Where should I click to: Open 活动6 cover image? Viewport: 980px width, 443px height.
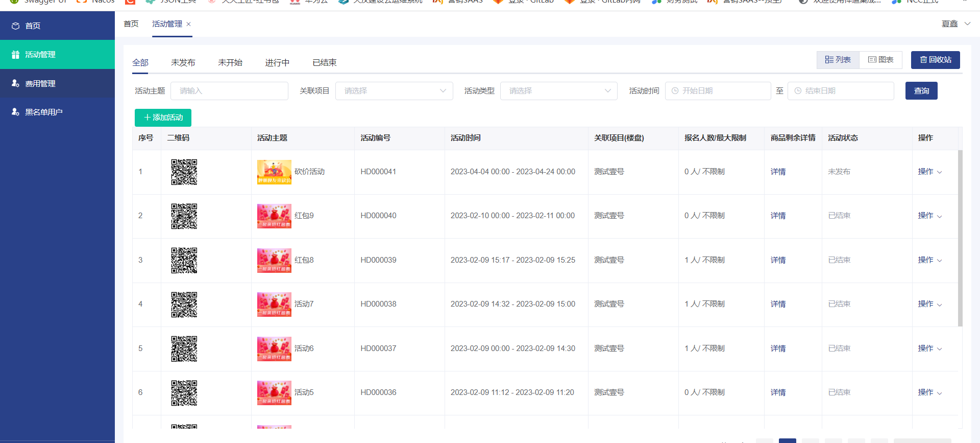[x=274, y=348]
